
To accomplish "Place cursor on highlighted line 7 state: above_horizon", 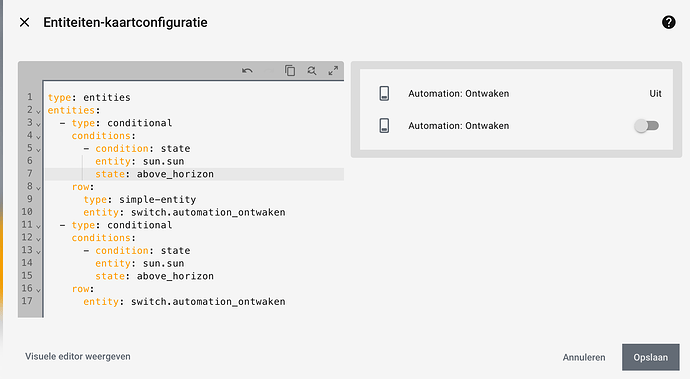I will click(154, 174).
